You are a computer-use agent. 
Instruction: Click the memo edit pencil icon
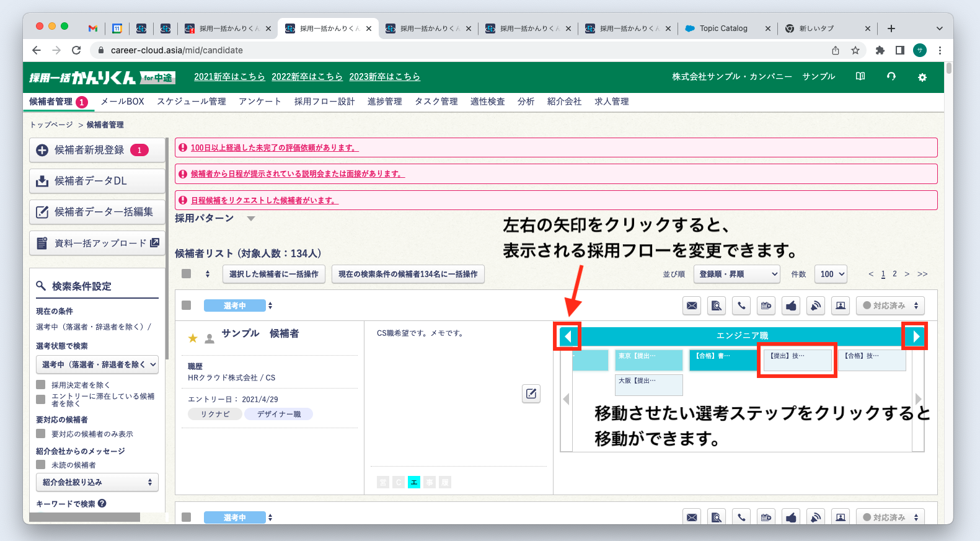point(531,394)
